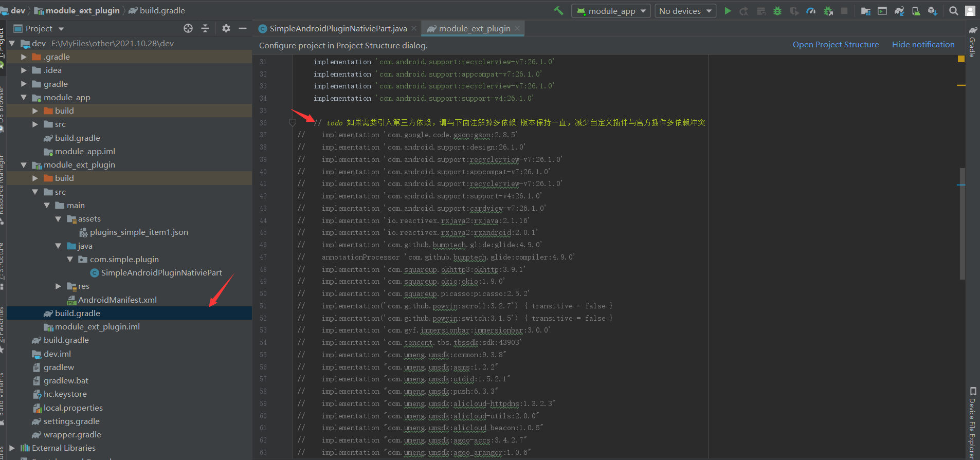Start debugging with the green bug icon
The width and height of the screenshot is (980, 460).
tap(777, 11)
